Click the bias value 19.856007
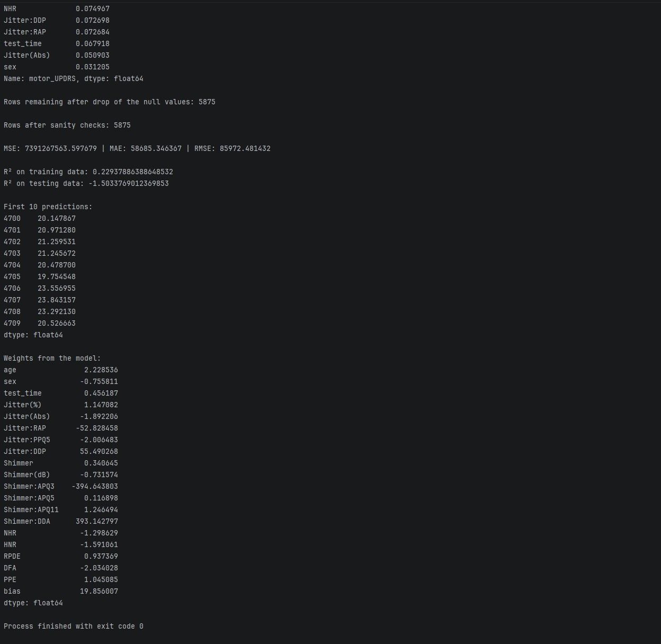This screenshot has height=644, width=661. pyautogui.click(x=99, y=592)
